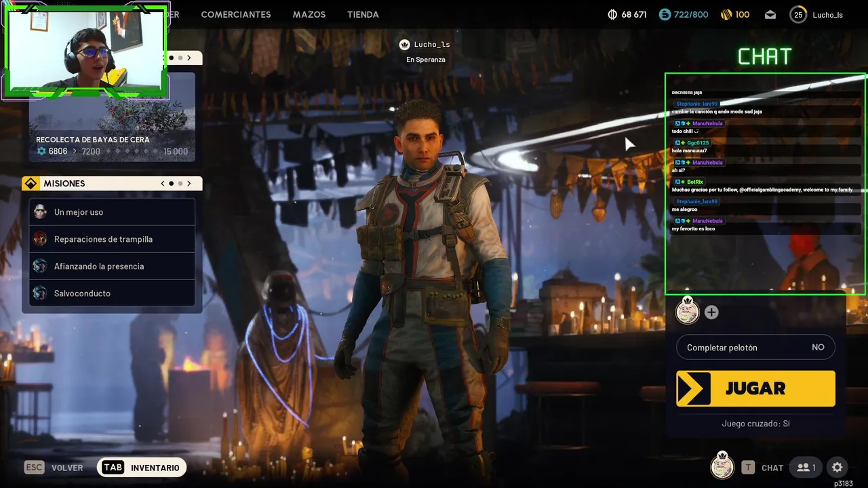
Task: Open mission Reparaciones de trampilla
Action: point(112,239)
